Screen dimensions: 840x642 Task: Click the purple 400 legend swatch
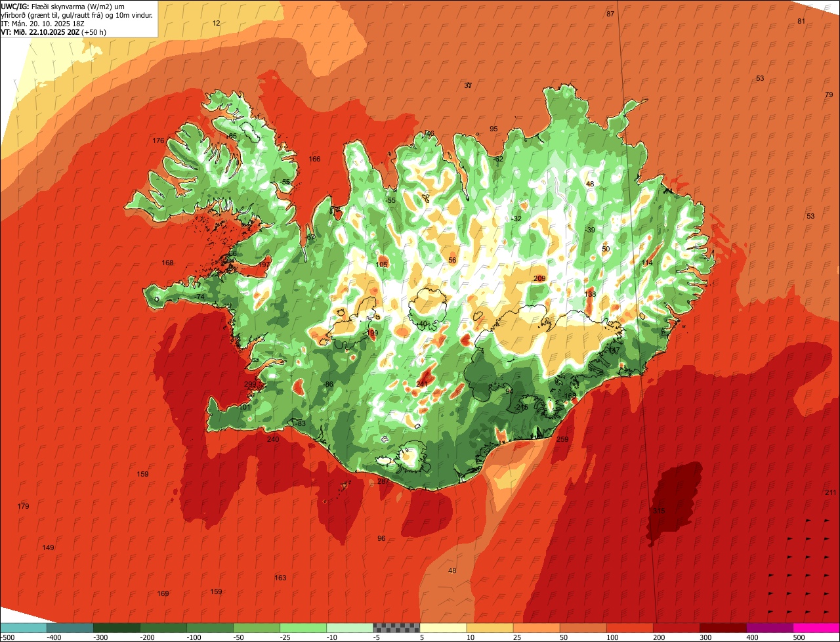pos(768,628)
